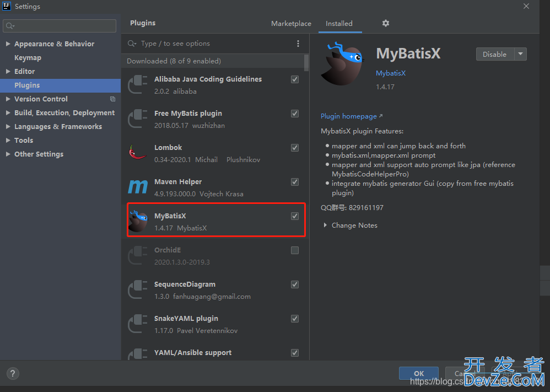Viewport: 550px width, 392px height.
Task: Select Keymap in settings tree
Action: (x=28, y=57)
